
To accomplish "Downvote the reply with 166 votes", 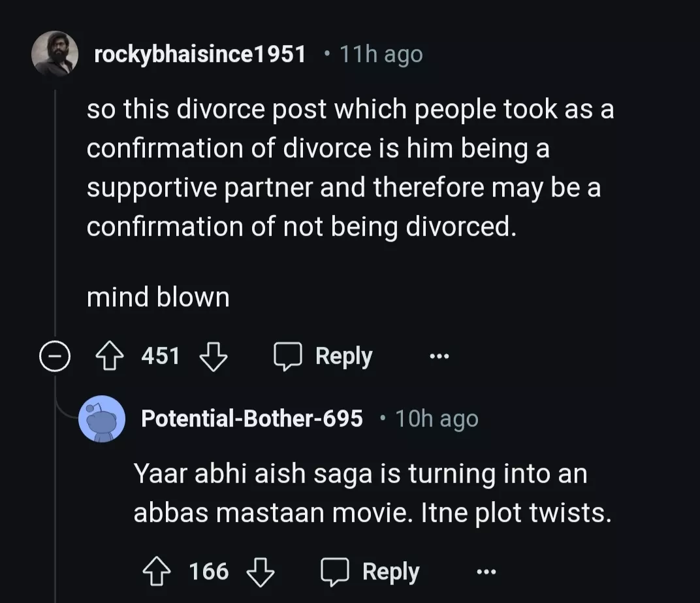I will [260, 572].
